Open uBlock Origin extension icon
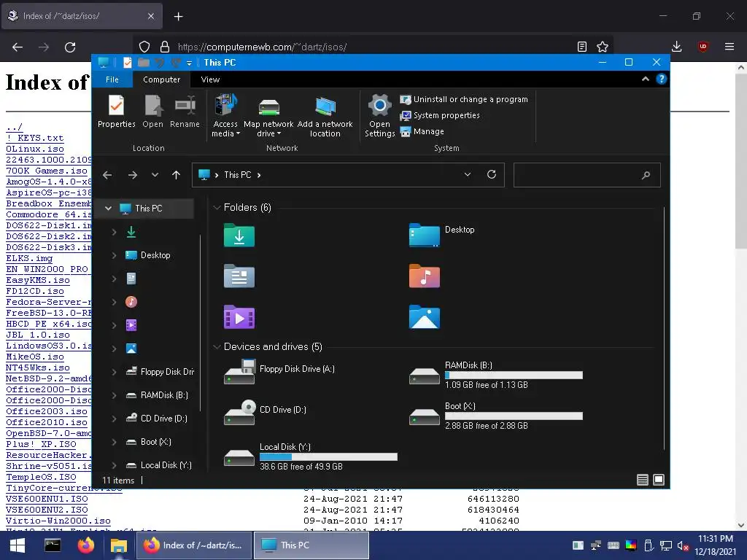 pyautogui.click(x=703, y=47)
